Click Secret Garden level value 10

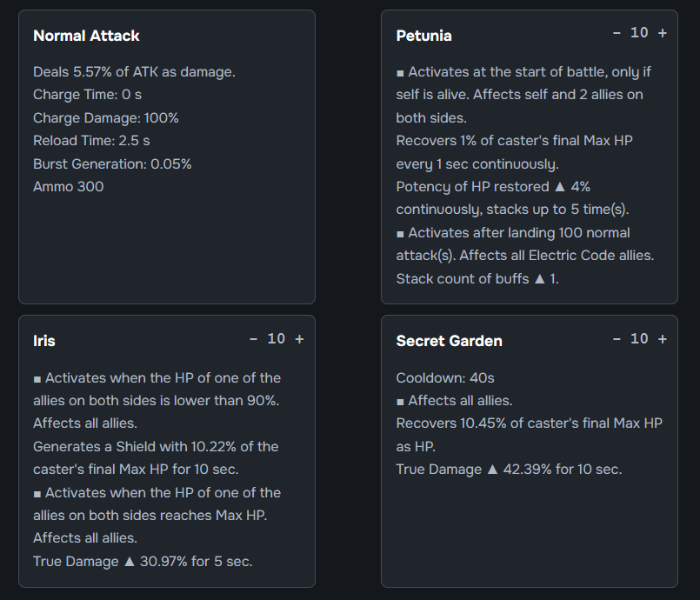(x=639, y=339)
